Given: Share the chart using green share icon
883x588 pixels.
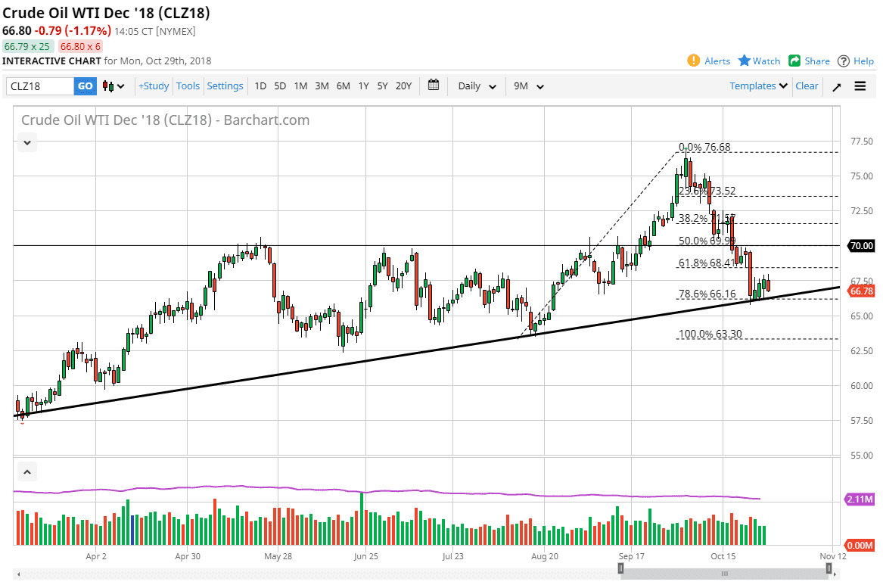Looking at the screenshot, I should (x=797, y=61).
